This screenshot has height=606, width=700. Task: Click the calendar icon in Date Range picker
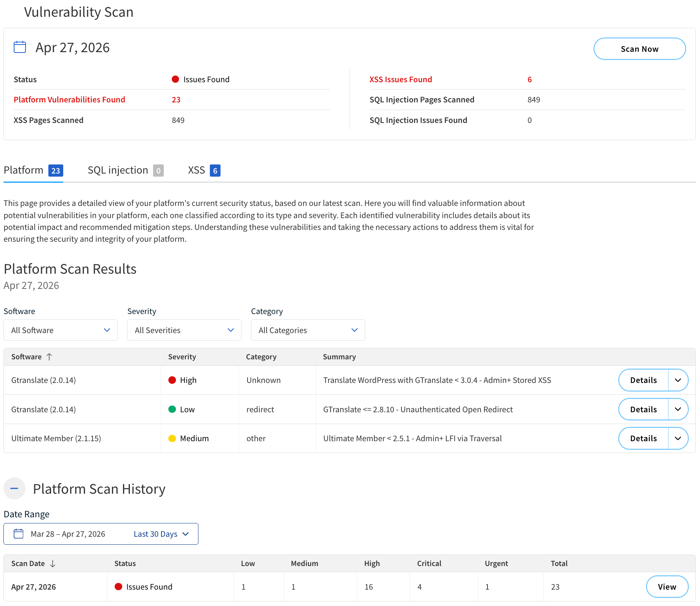19,534
